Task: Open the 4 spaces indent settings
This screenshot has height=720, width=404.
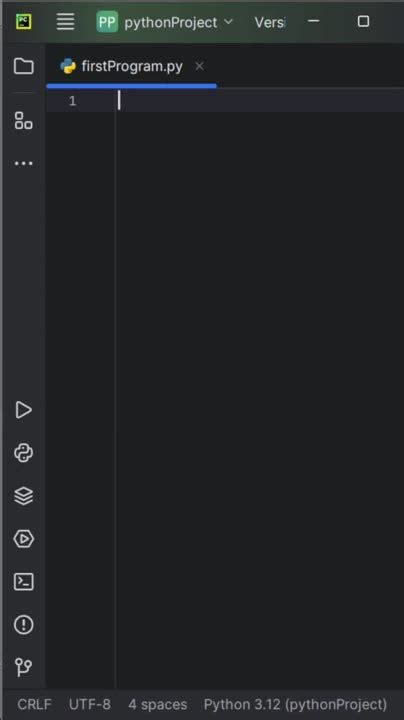Action: [x=157, y=704]
